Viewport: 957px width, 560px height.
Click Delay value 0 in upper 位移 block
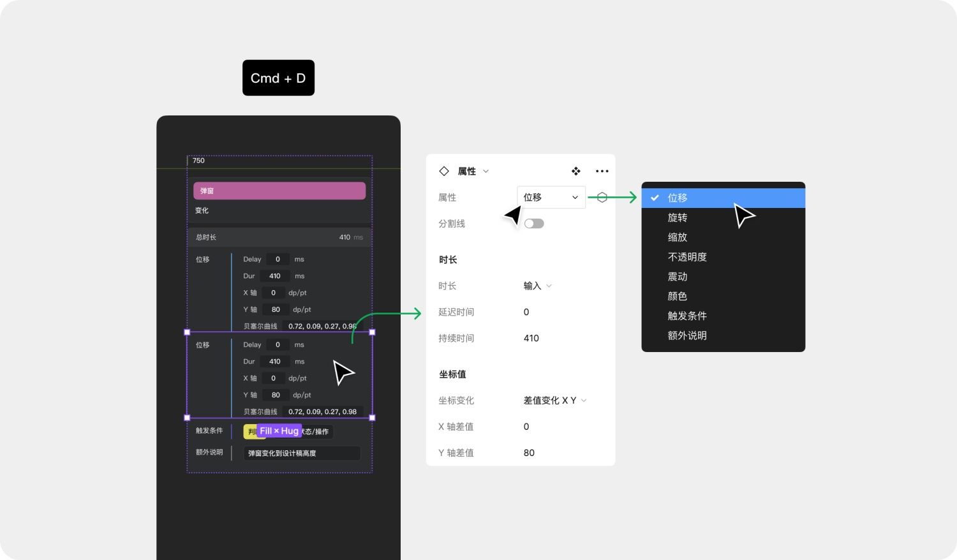(x=278, y=259)
